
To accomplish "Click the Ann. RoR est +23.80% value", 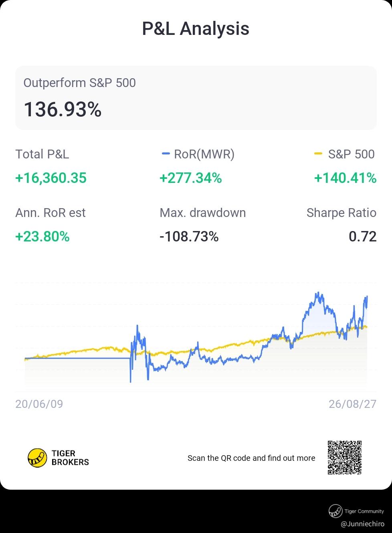I will [42, 237].
